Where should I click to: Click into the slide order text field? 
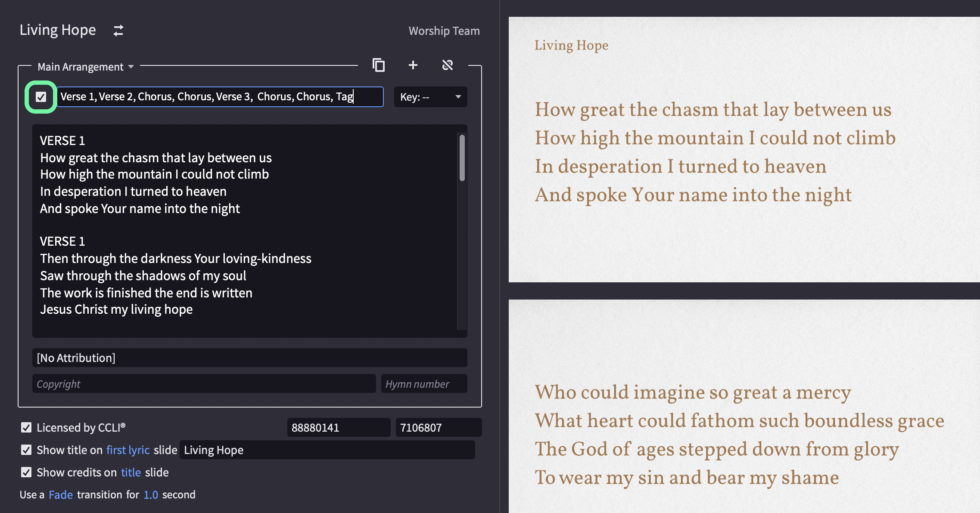pos(220,97)
